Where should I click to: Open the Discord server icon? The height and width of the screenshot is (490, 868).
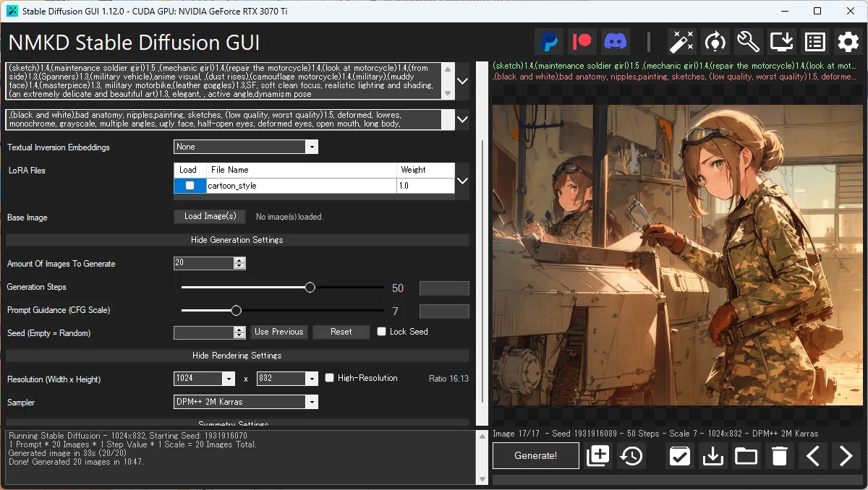click(616, 42)
